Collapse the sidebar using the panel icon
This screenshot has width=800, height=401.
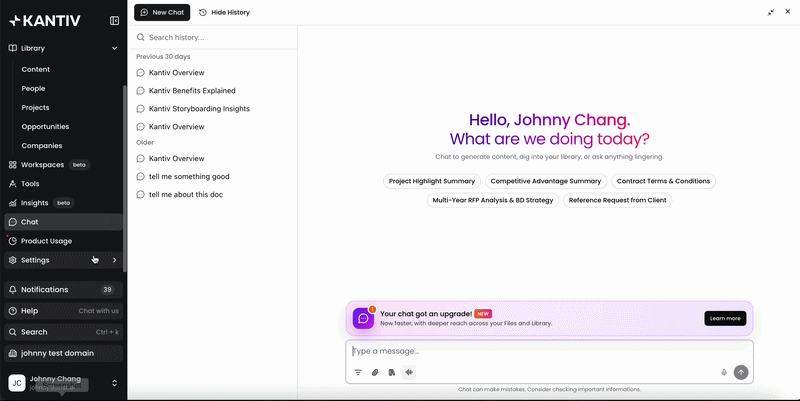(x=114, y=20)
